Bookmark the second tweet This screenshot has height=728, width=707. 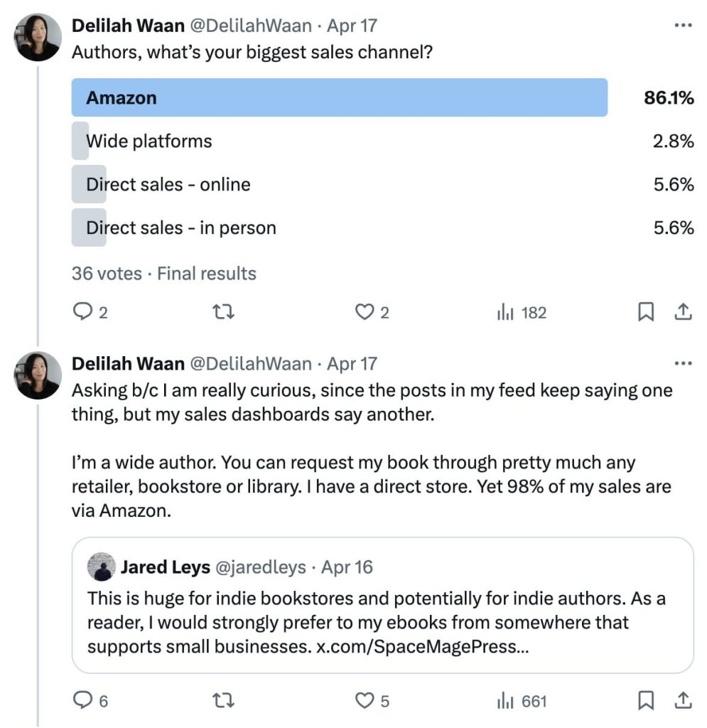pyautogui.click(x=646, y=700)
